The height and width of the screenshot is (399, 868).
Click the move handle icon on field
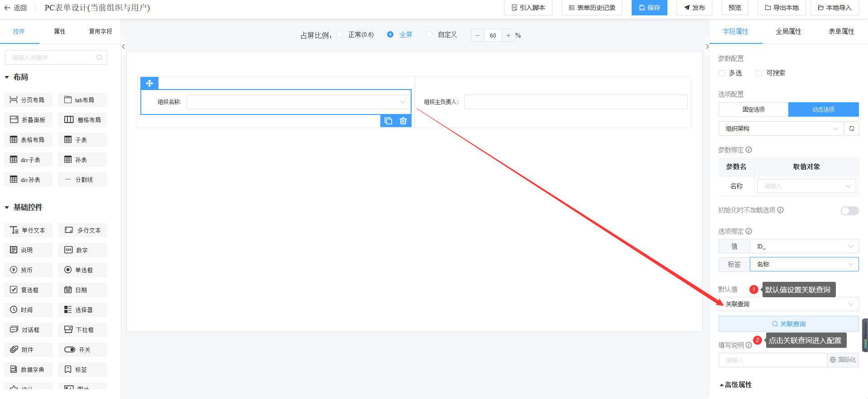point(149,83)
